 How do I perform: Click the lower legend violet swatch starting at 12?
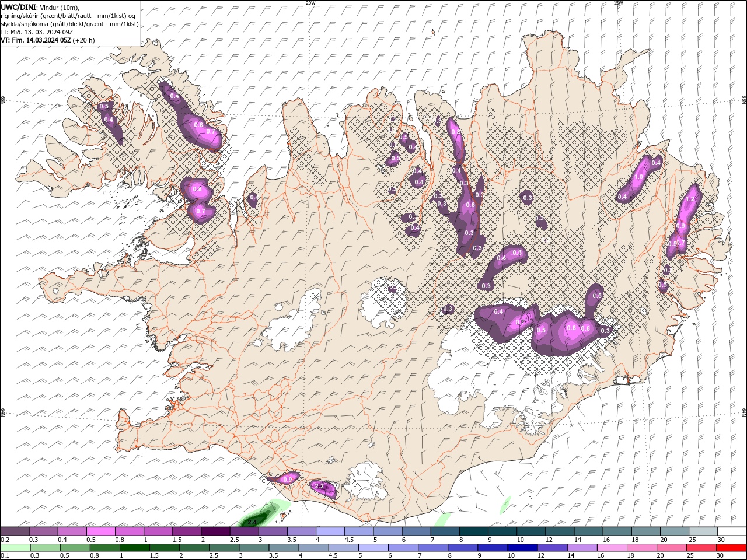[552, 548]
